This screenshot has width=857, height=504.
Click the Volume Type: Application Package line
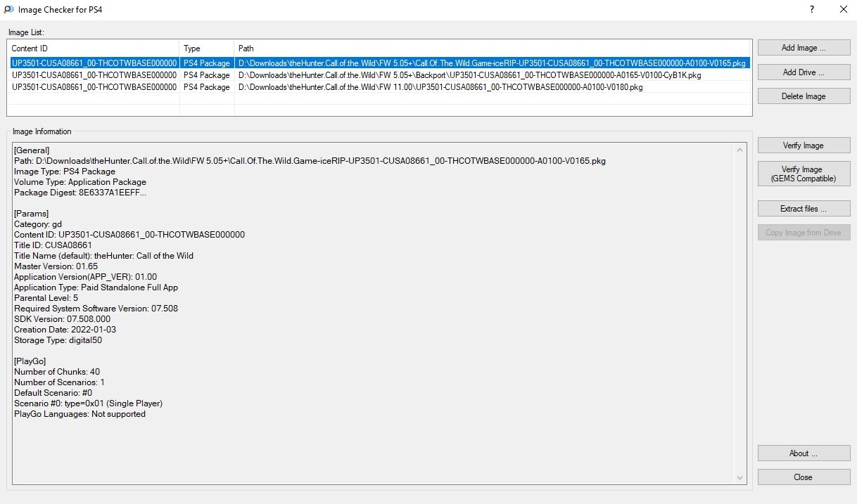click(x=80, y=182)
